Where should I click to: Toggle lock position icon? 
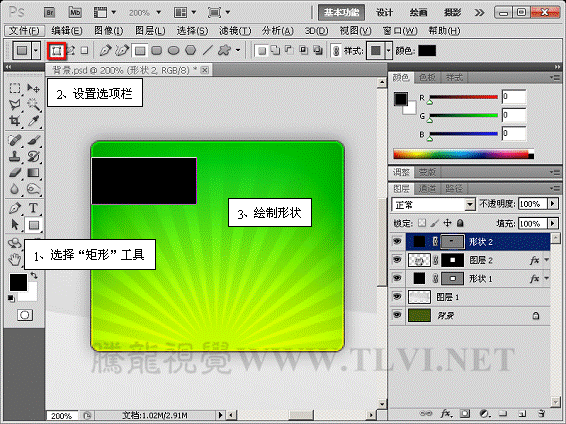pyautogui.click(x=447, y=223)
